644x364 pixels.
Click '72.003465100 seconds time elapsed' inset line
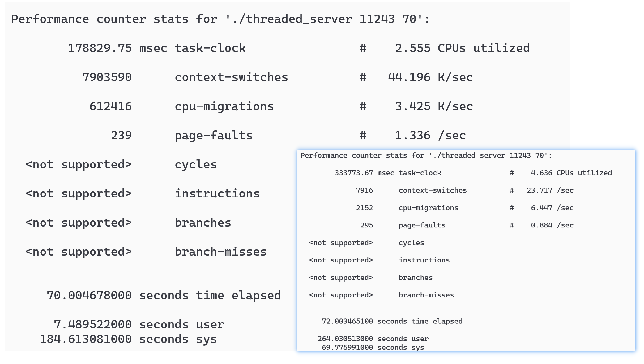coord(392,321)
